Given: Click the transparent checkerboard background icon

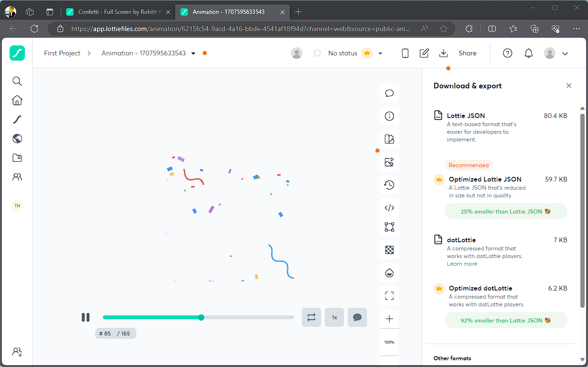Looking at the screenshot, I should 389,250.
